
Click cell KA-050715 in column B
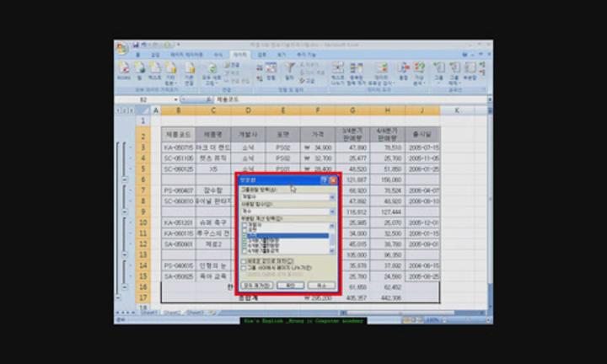pos(179,147)
